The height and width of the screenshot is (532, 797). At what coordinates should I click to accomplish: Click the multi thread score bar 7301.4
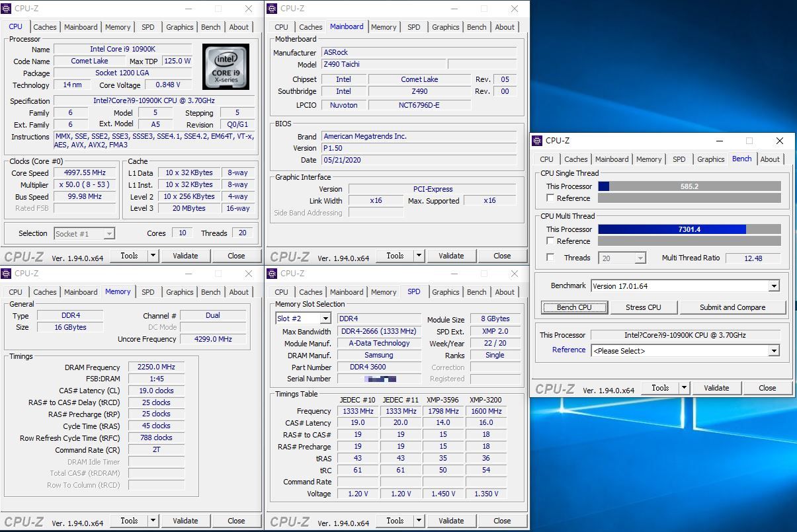689,229
